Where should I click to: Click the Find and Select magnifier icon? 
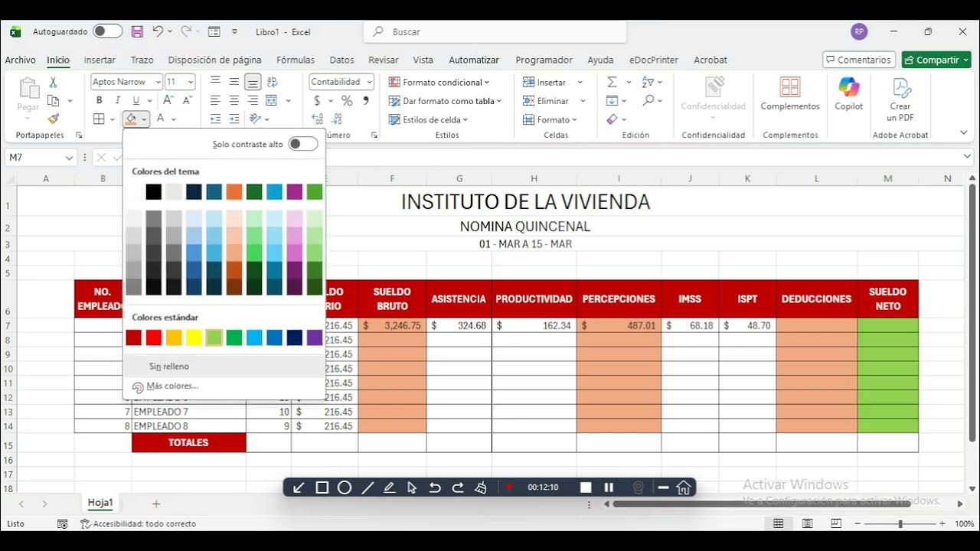[648, 100]
